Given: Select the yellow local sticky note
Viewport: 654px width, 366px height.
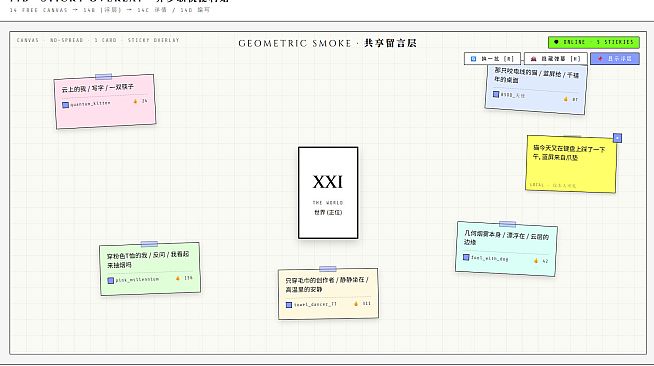Looking at the screenshot, I should [571, 164].
